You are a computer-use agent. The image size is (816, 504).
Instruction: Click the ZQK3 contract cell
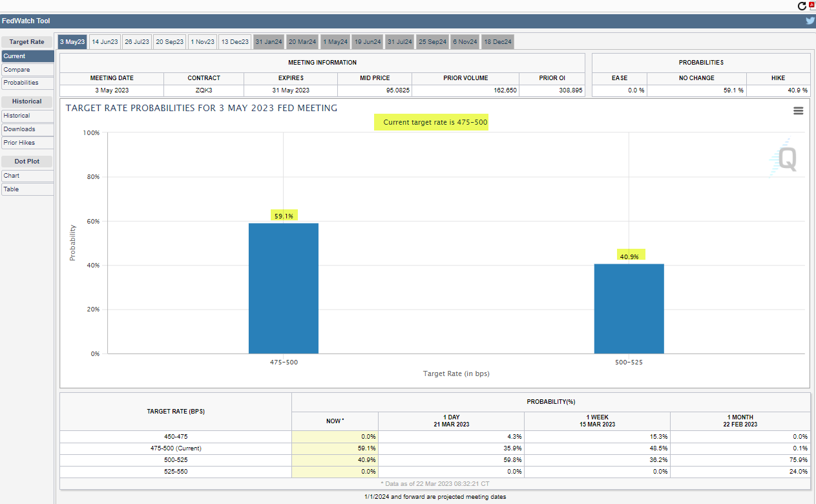click(x=204, y=90)
